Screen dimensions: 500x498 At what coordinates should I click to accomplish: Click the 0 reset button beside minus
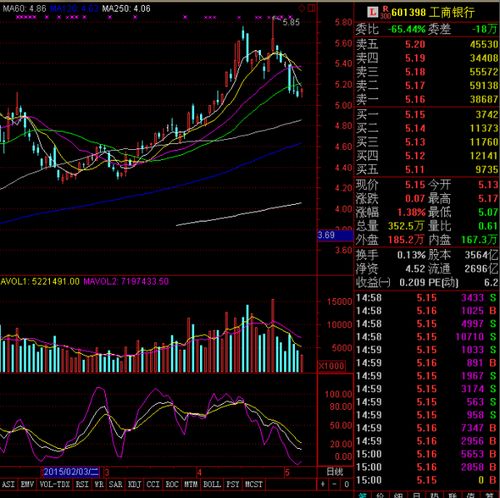pyautogui.click(x=347, y=484)
